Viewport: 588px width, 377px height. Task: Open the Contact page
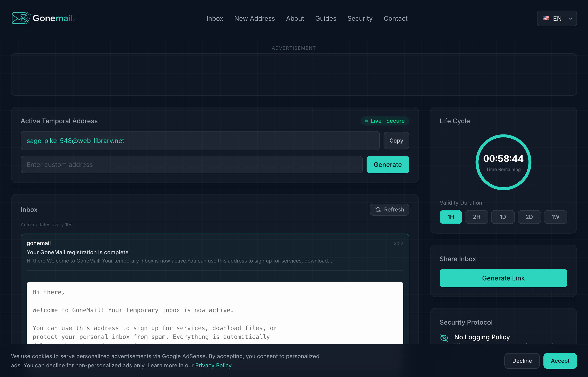point(396,18)
